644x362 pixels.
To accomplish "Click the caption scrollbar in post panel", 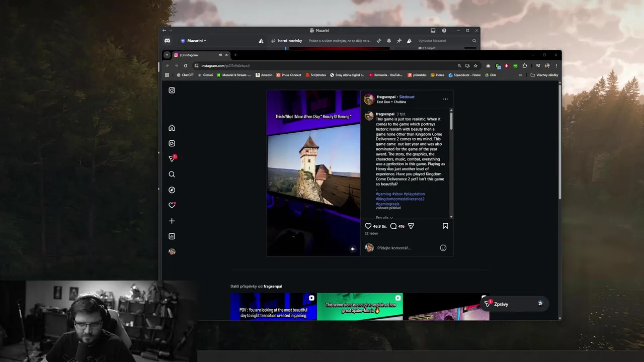I will coord(451,121).
